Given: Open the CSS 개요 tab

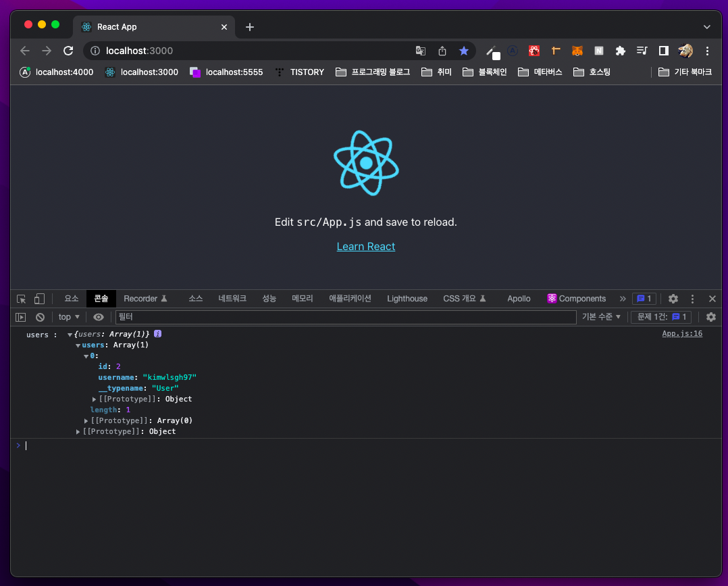Looking at the screenshot, I should pyautogui.click(x=465, y=298).
